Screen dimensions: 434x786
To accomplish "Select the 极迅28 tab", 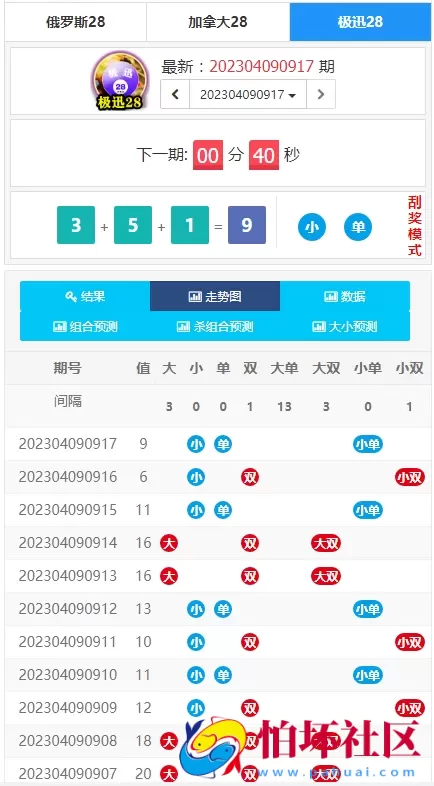I will point(360,22).
